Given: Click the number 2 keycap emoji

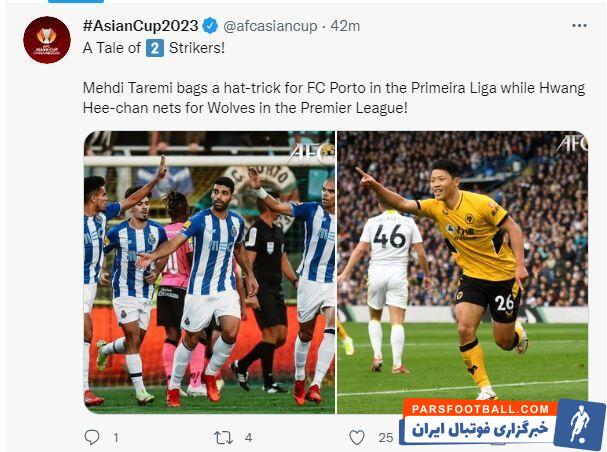Looking at the screenshot, I should (x=155, y=48).
